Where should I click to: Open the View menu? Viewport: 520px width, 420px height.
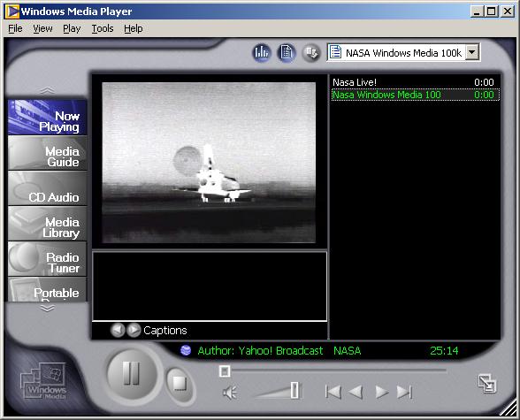[42, 28]
